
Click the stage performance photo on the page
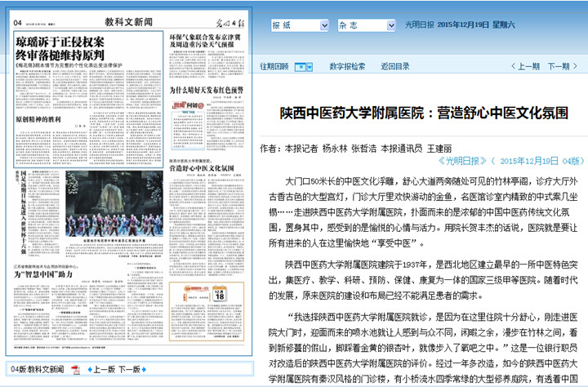click(x=114, y=203)
